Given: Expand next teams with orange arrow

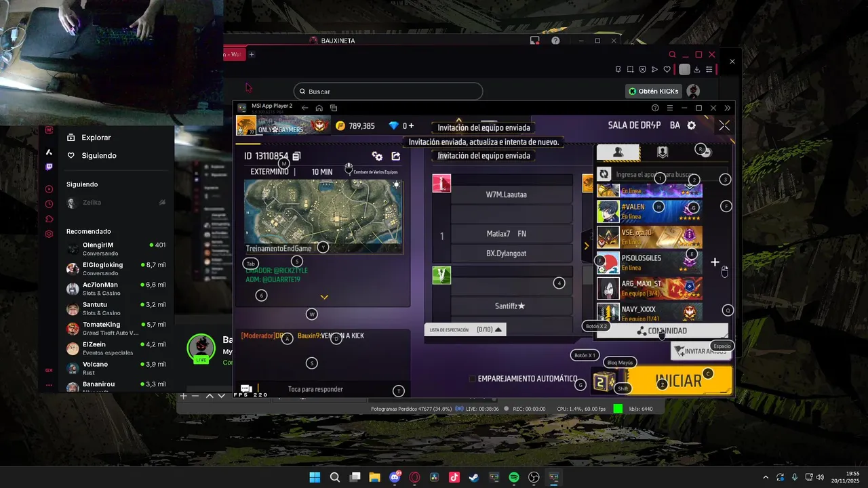Looking at the screenshot, I should coord(587,246).
